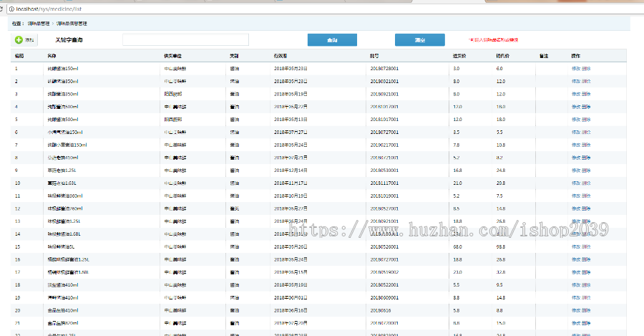
Task: Click date 2018年11月17日 in row 10
Action: click(291, 183)
